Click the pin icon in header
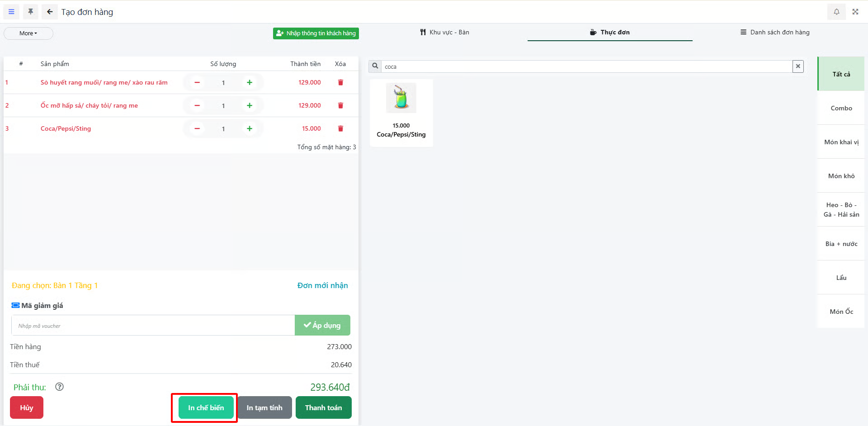The height and width of the screenshot is (426, 868). [31, 12]
